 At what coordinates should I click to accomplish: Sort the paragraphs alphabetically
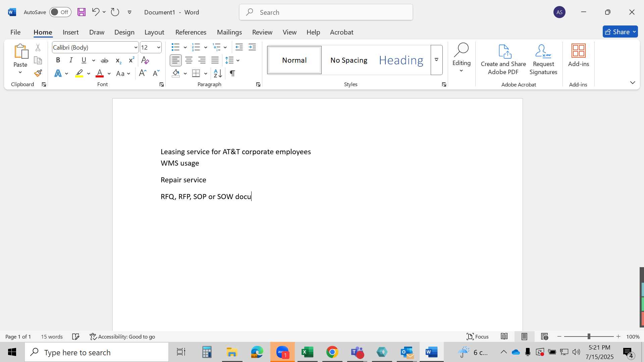point(218,73)
